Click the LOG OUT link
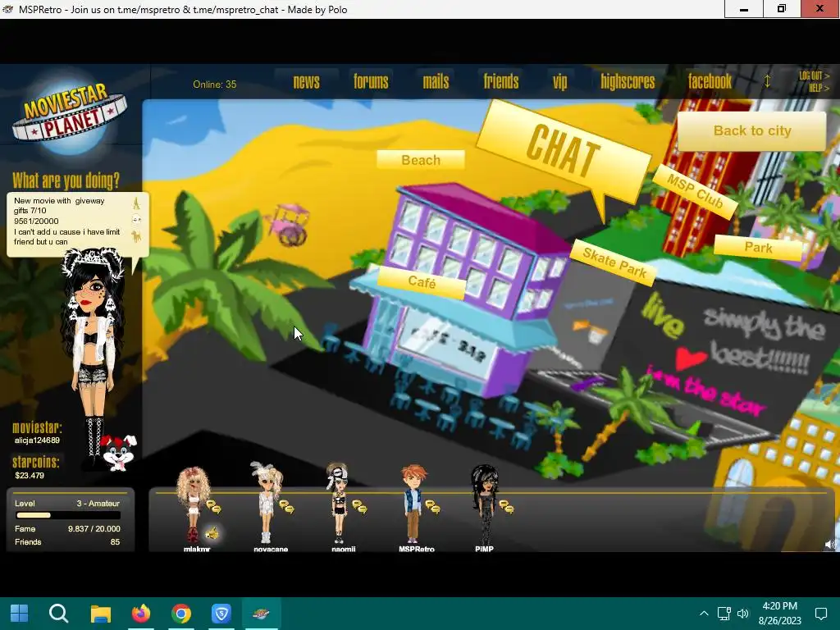The image size is (840, 630). pyautogui.click(x=814, y=75)
